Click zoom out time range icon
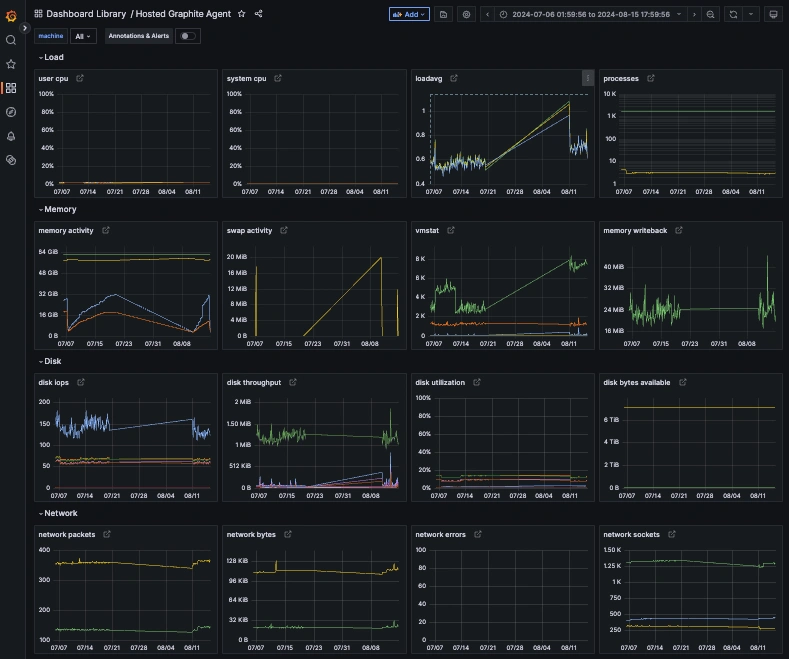The width and height of the screenshot is (789, 659). tap(711, 15)
